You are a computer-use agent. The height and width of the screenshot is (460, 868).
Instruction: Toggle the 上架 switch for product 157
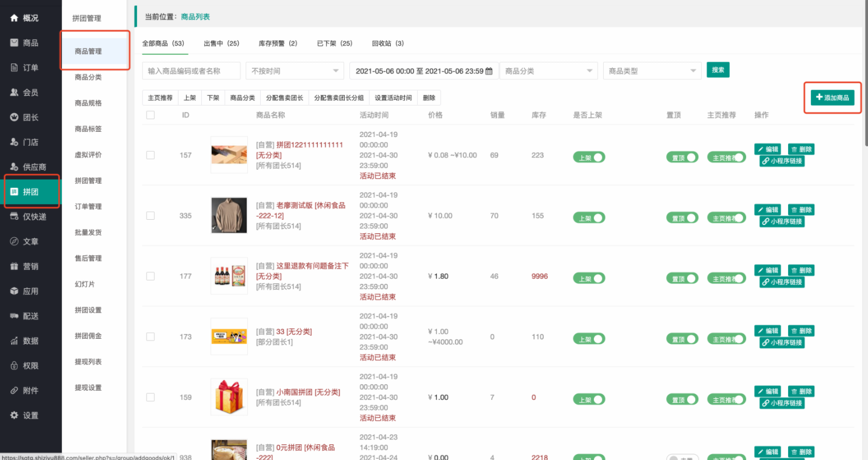click(589, 157)
